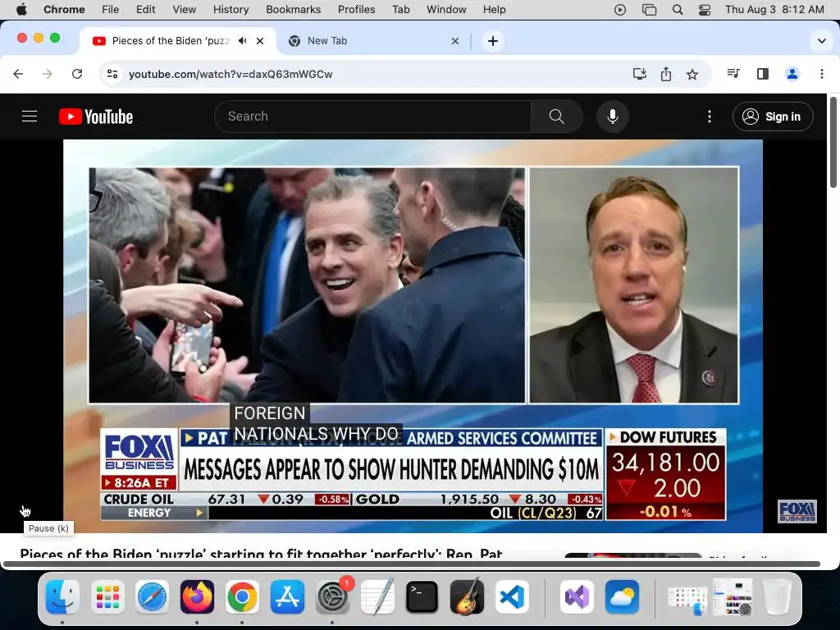
Task: Launch Firefox from the Dock
Action: click(197, 596)
